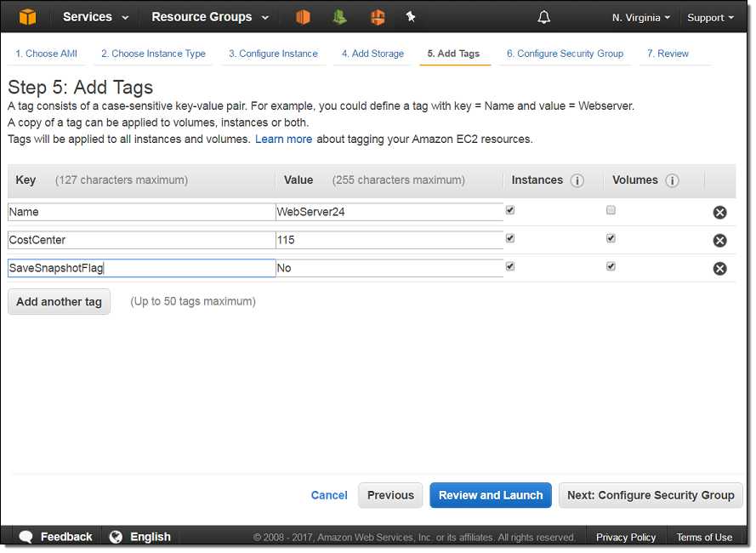Click the Review and Launch button
756x553 pixels.
click(491, 495)
